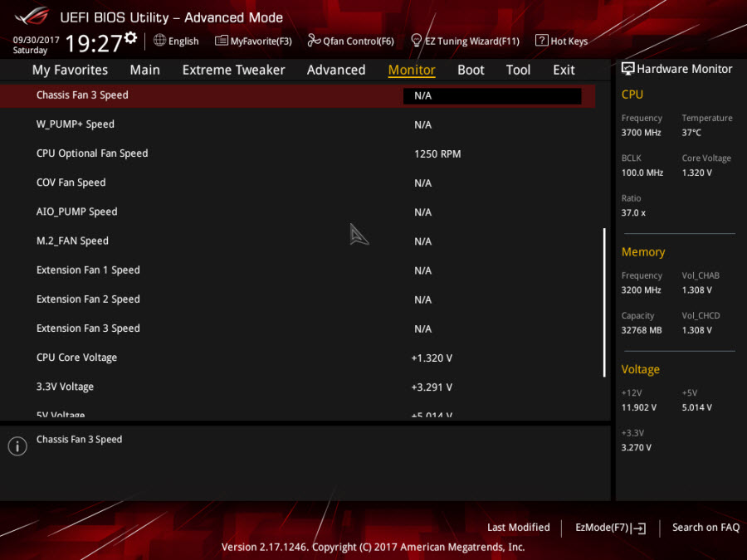
Task: Open the Tool tab
Action: tap(518, 70)
